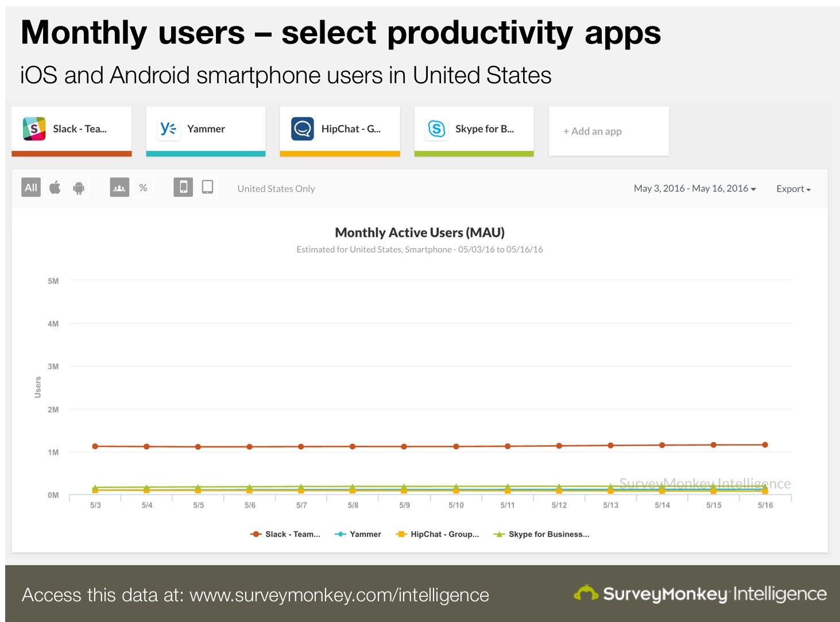The width and height of the screenshot is (840, 622).
Task: Toggle the HipChat series in the legend
Action: coord(438,534)
